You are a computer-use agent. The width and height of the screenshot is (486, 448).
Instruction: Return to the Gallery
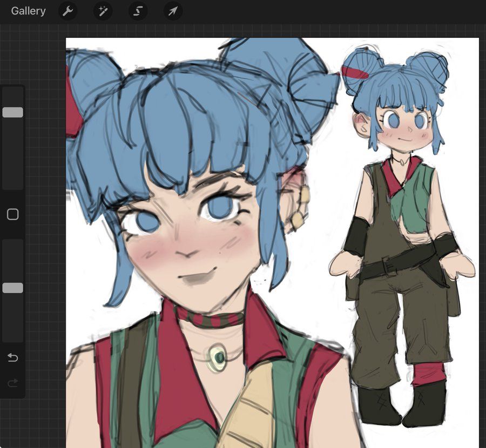click(28, 11)
